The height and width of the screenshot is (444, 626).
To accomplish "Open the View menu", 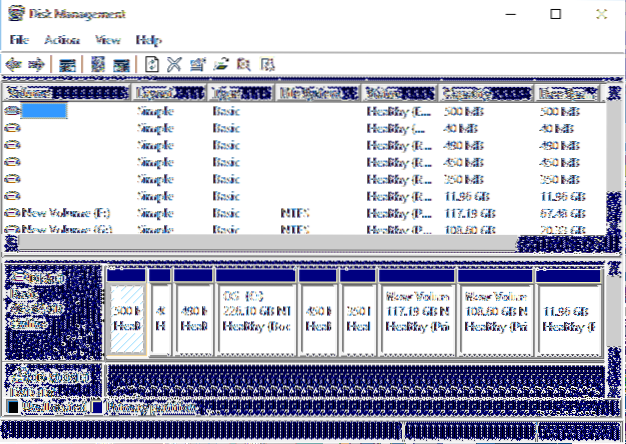I will tap(108, 40).
